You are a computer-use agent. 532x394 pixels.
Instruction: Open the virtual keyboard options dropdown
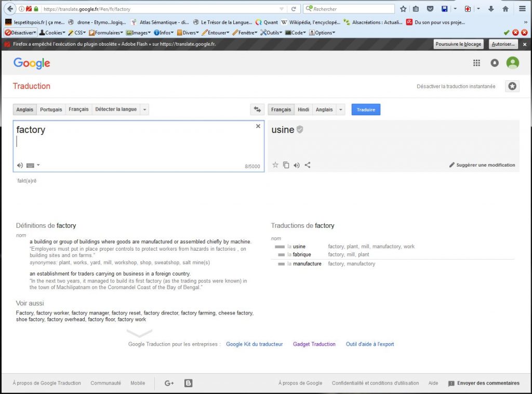click(38, 166)
